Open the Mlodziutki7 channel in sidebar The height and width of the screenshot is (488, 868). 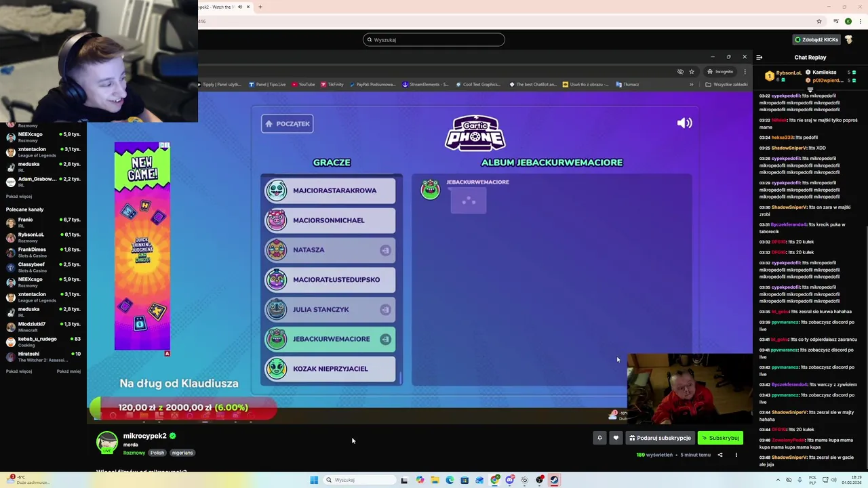click(43, 327)
